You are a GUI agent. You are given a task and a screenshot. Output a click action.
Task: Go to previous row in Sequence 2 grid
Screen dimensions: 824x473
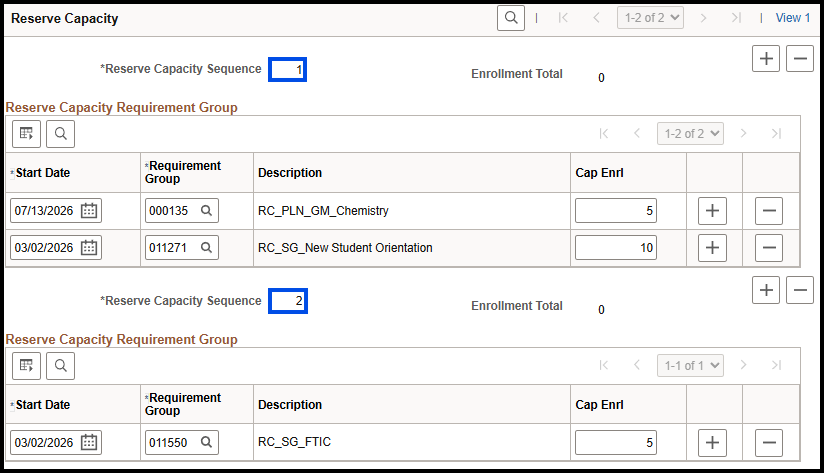(637, 365)
